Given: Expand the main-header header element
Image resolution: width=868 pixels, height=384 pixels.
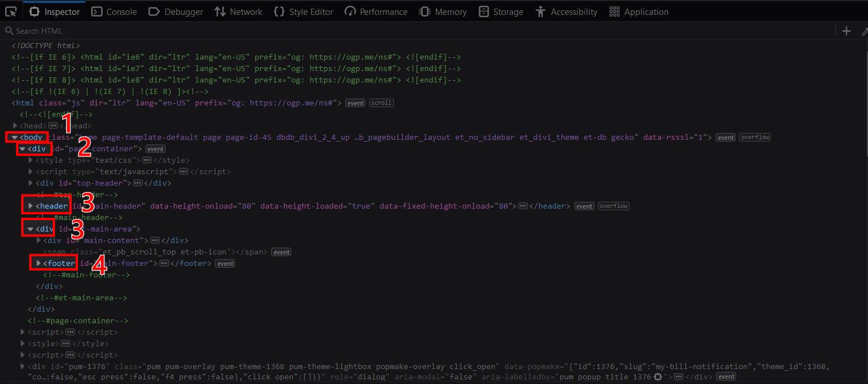Looking at the screenshot, I should pos(31,206).
